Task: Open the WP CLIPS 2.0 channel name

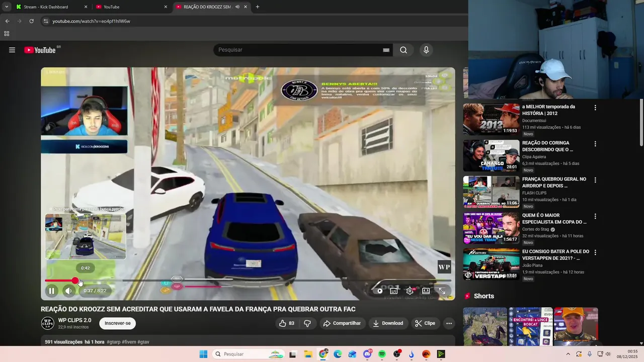Action: [74, 320]
